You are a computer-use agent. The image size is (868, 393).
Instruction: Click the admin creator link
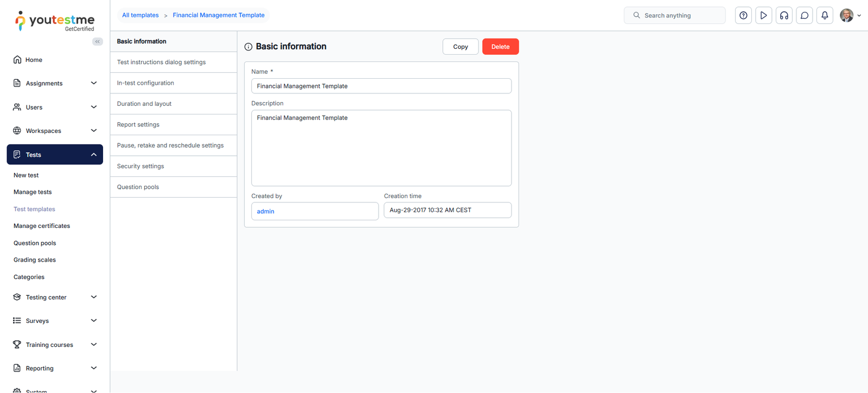point(266,211)
